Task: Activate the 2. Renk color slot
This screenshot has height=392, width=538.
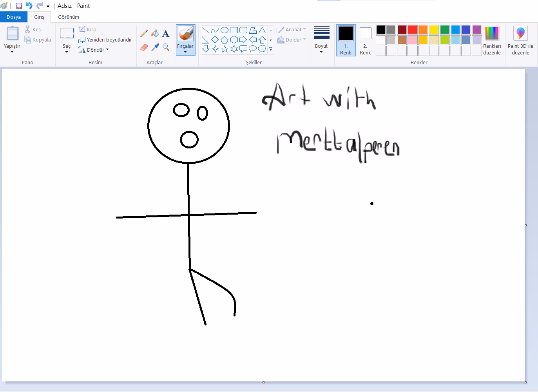Action: (x=365, y=40)
